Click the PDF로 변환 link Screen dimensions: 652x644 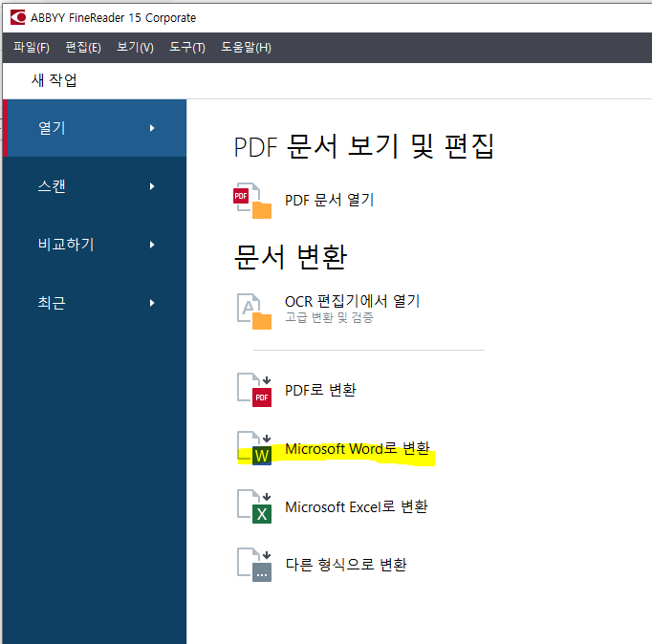320,390
